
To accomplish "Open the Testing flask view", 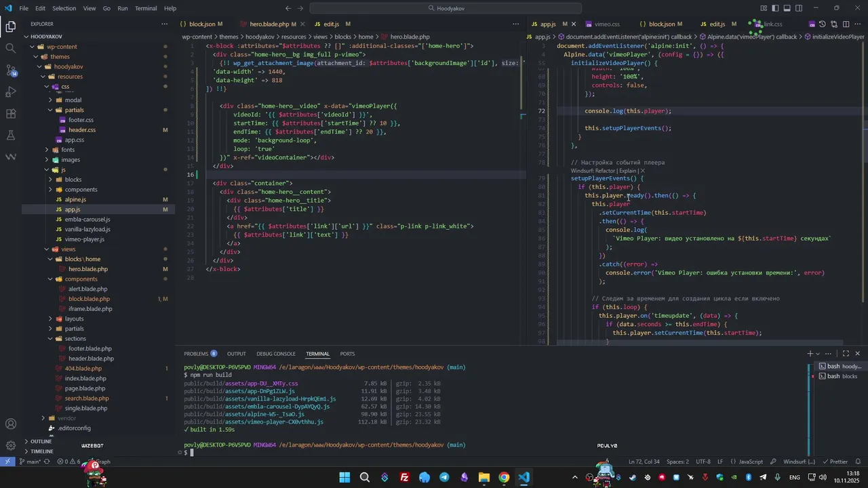I will 10,135.
